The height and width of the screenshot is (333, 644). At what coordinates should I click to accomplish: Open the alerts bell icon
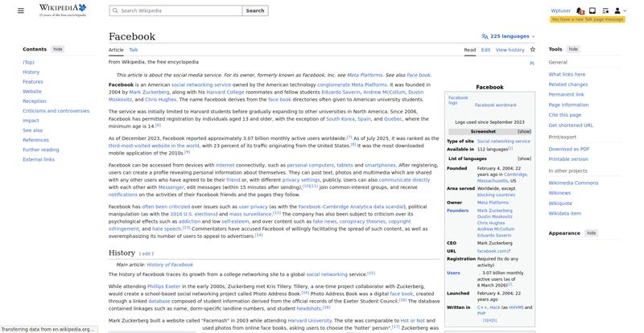(580, 10)
